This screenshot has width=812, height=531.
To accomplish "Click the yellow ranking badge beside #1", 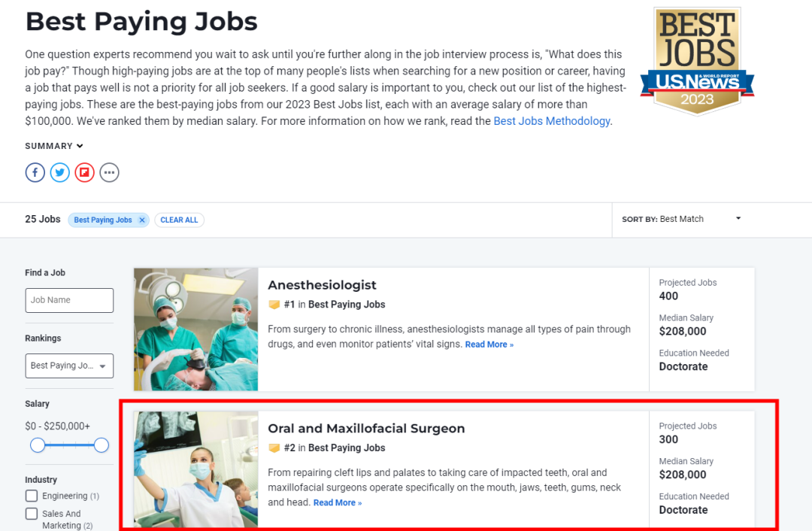I will [274, 305].
